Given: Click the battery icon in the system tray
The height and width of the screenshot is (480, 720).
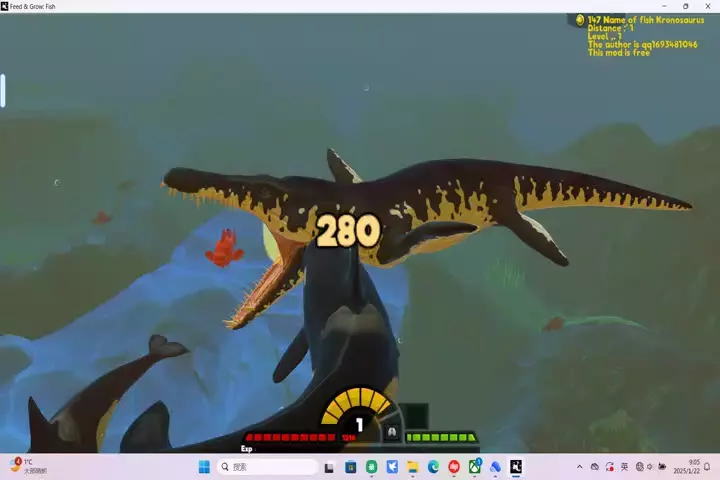Looking at the screenshot, I should (662, 467).
